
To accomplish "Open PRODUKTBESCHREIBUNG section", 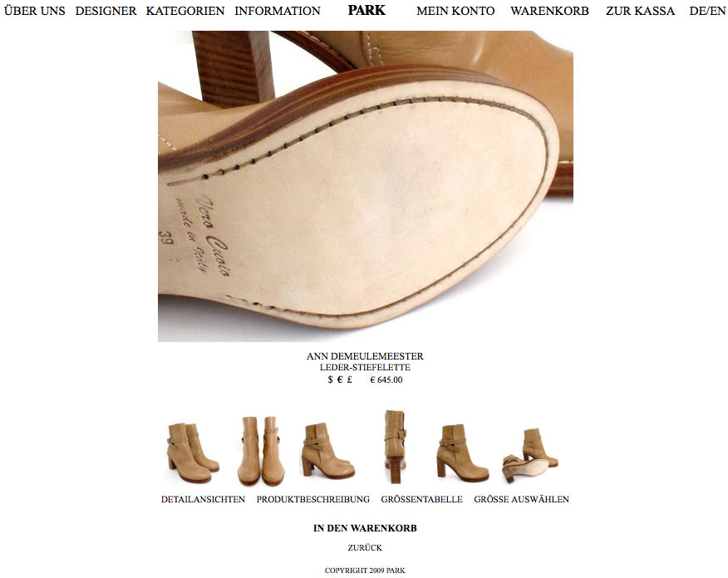I will [313, 499].
